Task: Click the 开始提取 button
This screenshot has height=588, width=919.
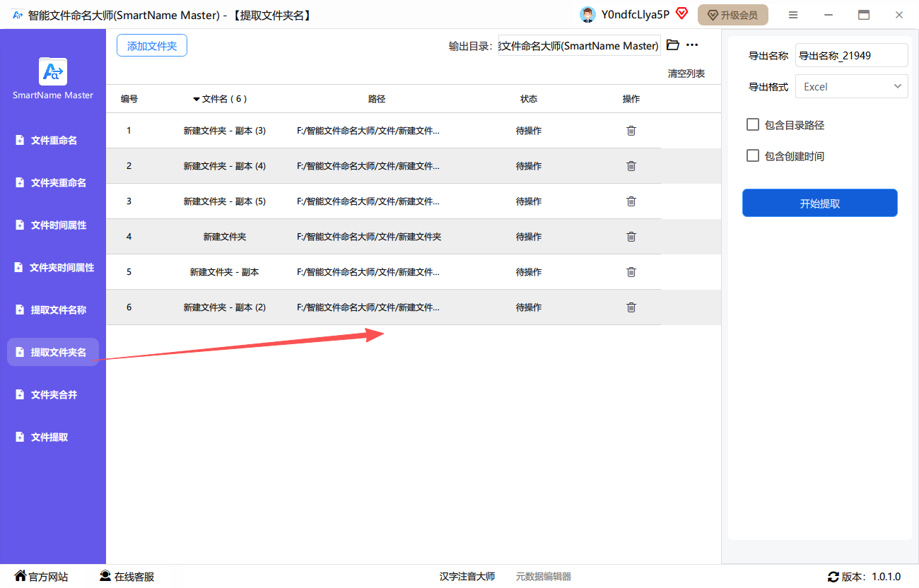Action: click(x=819, y=204)
